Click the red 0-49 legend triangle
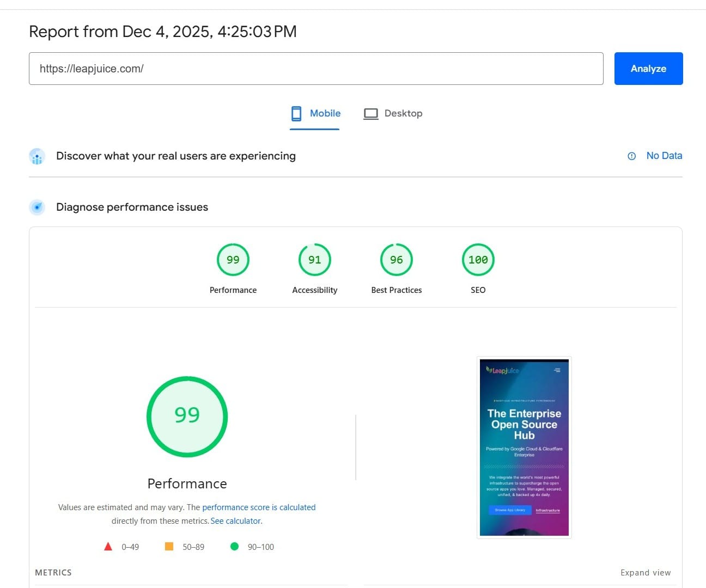This screenshot has width=706, height=588. point(108,546)
